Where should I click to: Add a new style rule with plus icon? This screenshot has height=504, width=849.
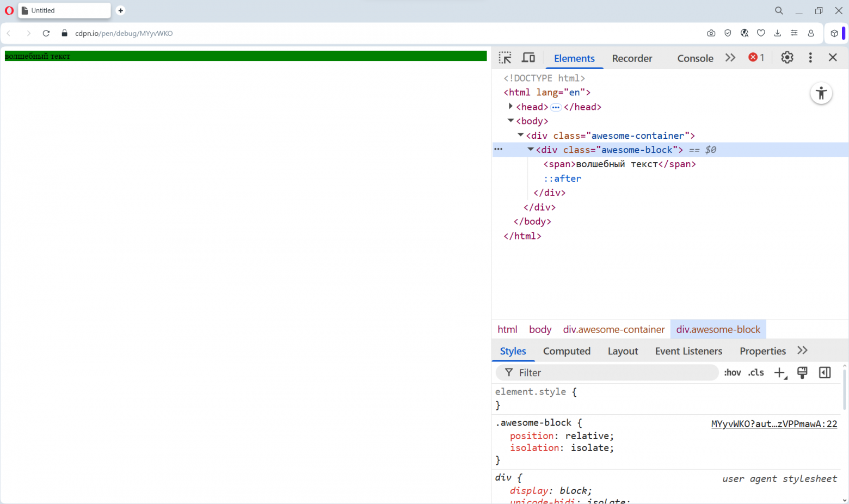click(780, 373)
